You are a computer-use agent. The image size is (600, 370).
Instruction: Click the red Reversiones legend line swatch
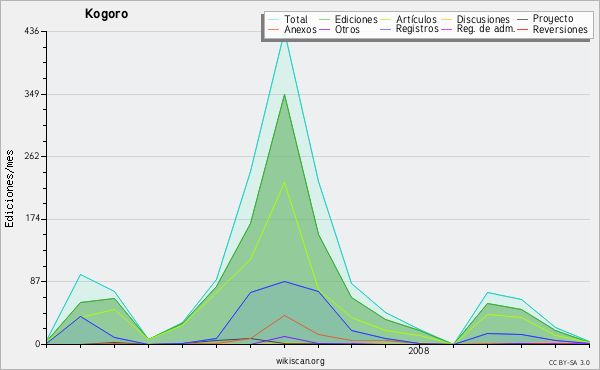522,29
